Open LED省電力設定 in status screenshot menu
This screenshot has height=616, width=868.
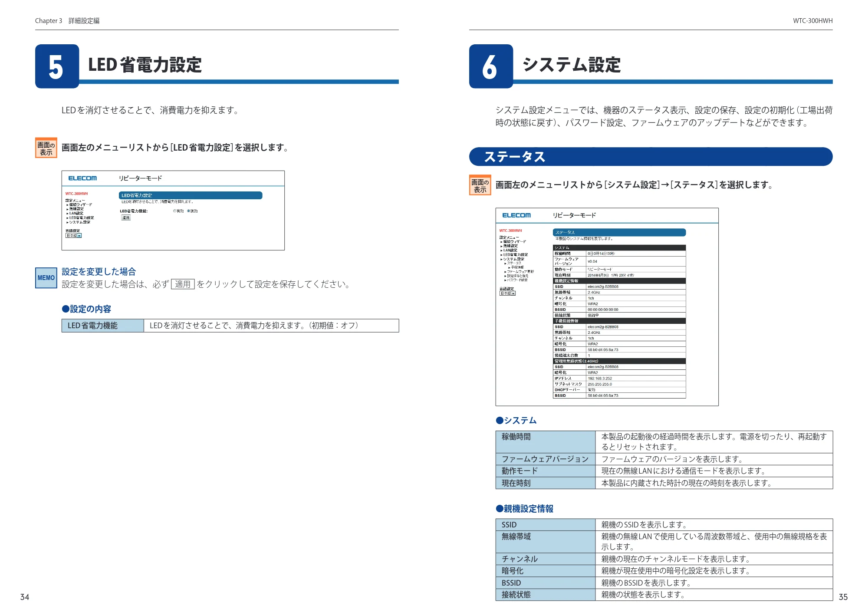[516, 255]
